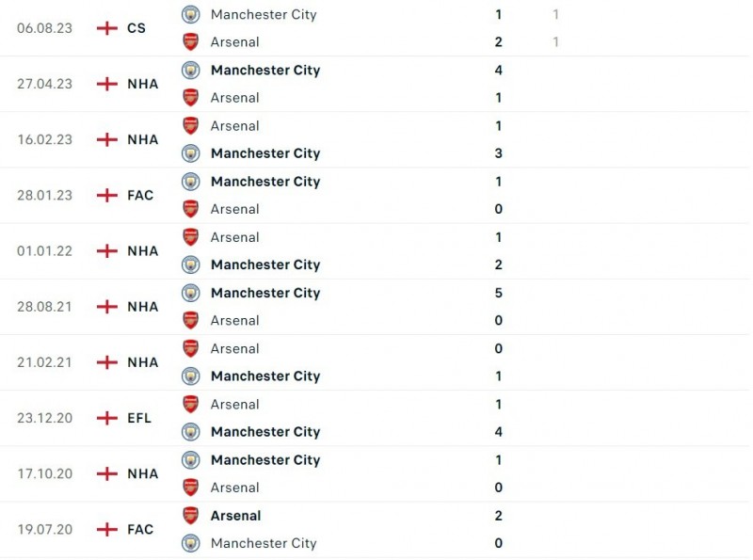Click Arsenal's penalty score in 06.08.23 match
The image size is (753, 560).
tap(556, 41)
